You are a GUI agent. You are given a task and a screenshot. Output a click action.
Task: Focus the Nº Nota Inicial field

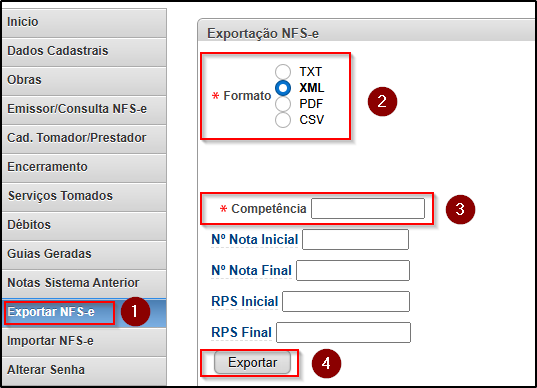355,239
